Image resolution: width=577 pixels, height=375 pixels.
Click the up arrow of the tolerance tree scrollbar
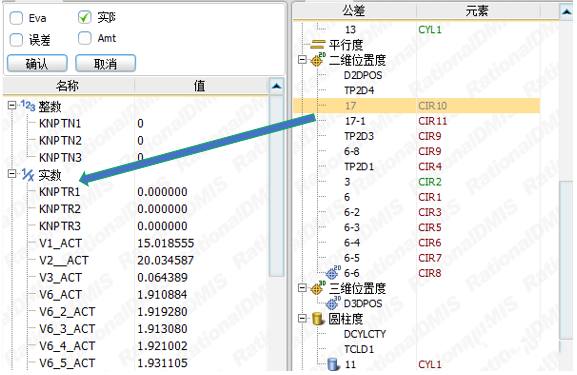pos(566,12)
